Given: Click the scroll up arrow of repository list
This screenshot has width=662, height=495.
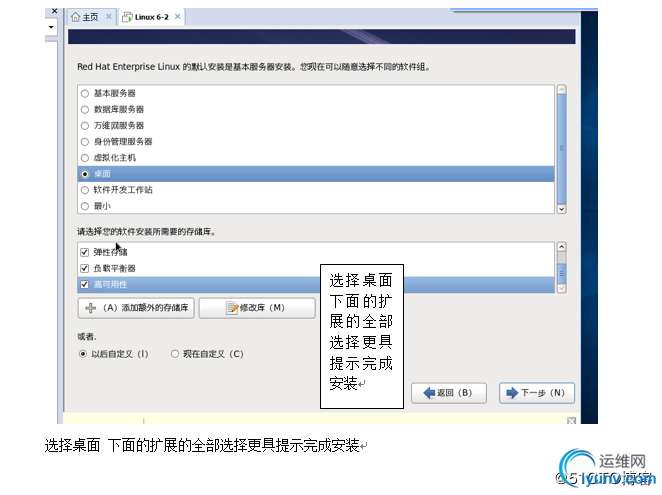Looking at the screenshot, I should (x=562, y=247).
